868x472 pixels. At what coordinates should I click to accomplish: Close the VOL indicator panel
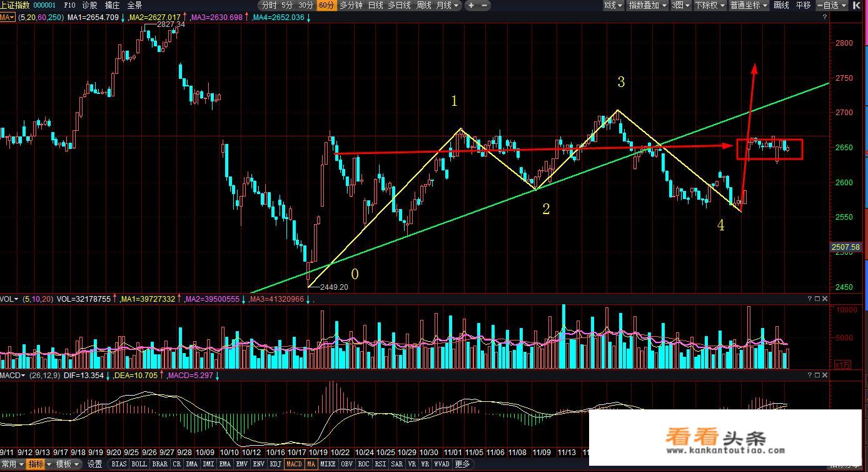[x=824, y=299]
